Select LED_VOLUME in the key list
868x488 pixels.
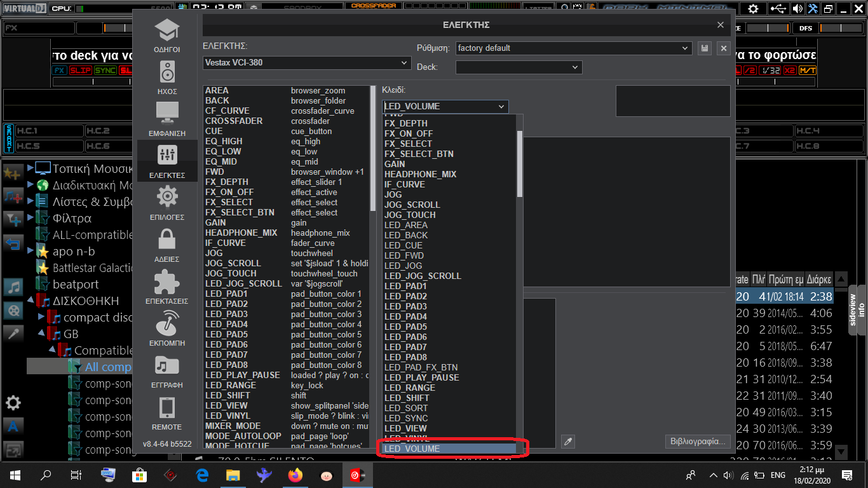(x=450, y=449)
